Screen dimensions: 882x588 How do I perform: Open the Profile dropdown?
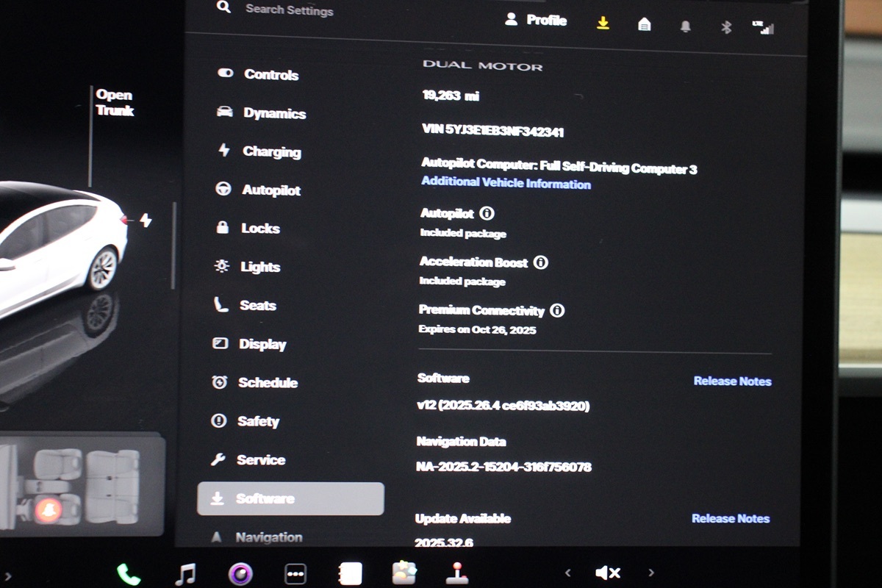coord(536,21)
